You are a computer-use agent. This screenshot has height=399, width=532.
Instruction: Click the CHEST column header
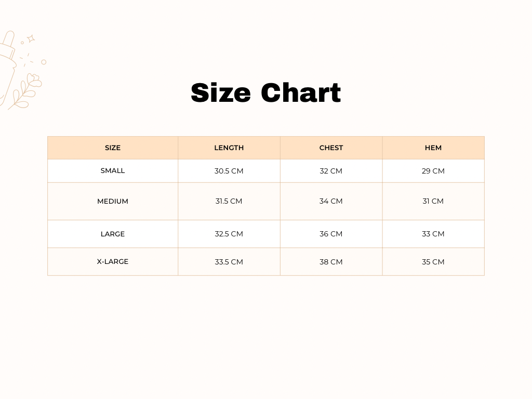pyautogui.click(x=331, y=148)
